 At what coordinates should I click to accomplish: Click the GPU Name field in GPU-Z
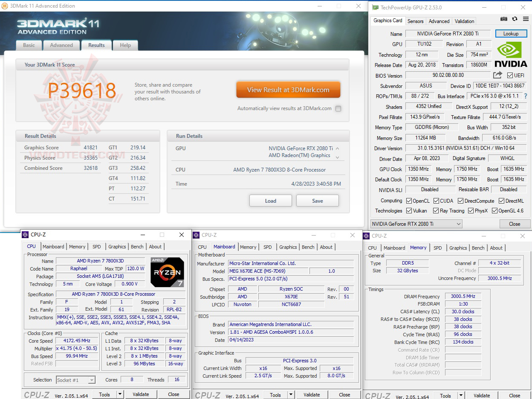pyautogui.click(x=448, y=34)
